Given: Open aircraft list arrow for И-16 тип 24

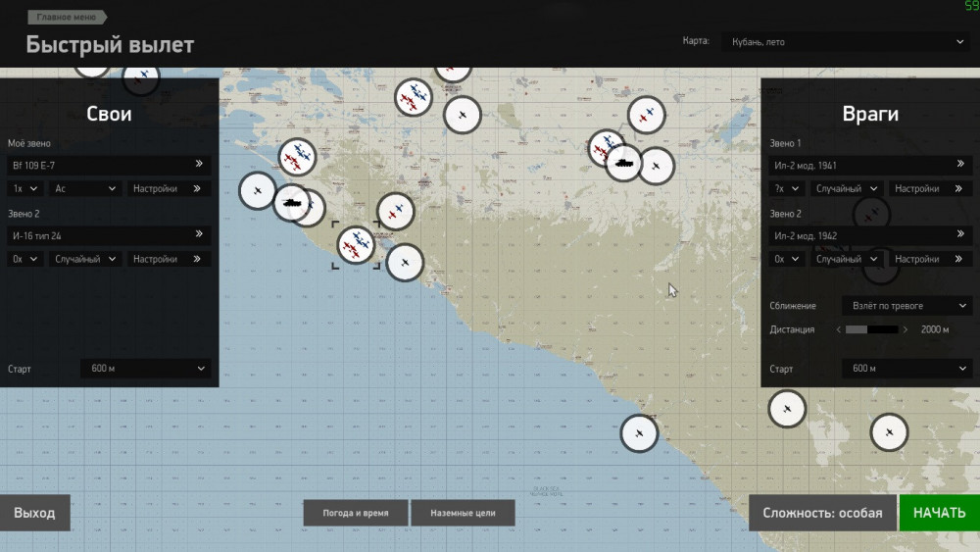Looking at the screenshot, I should (199, 234).
